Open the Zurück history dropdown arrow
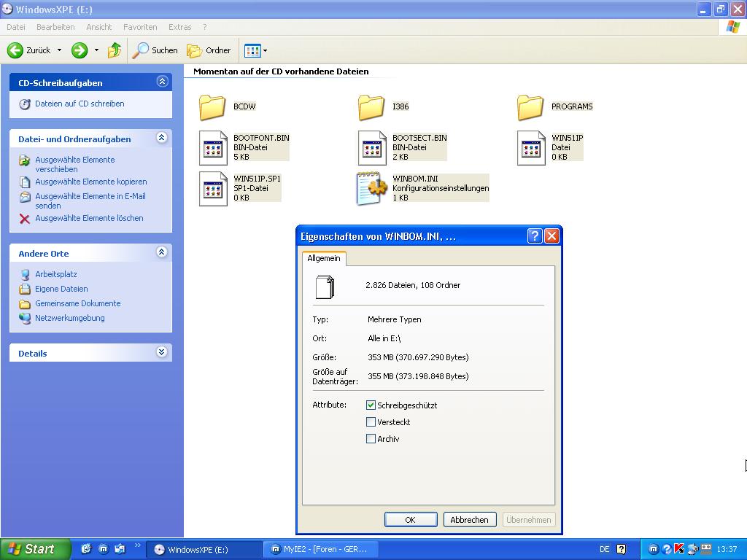 coord(60,50)
